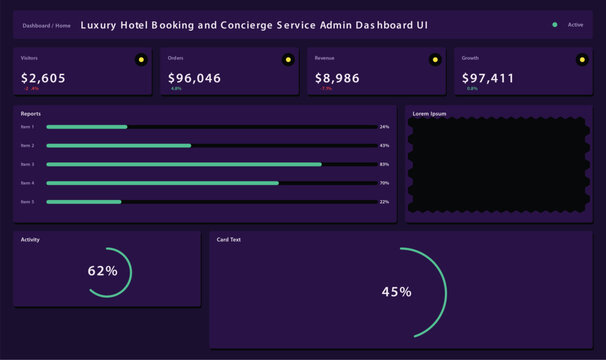Select the $2,605 Visitors value
Image resolution: width=606 pixels, height=360 pixels.
43,78
